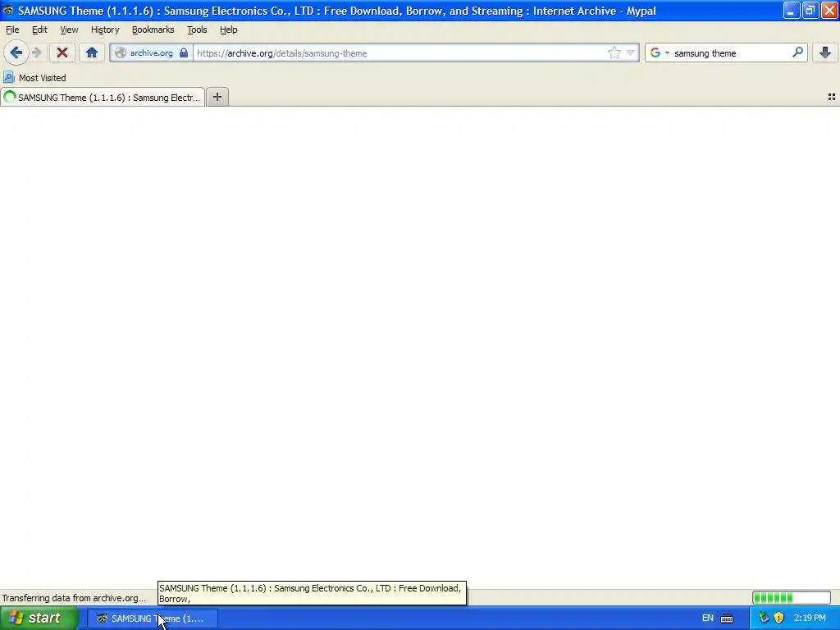
Task: Click SAMSUNG Theme taskbar button
Action: click(x=152, y=619)
